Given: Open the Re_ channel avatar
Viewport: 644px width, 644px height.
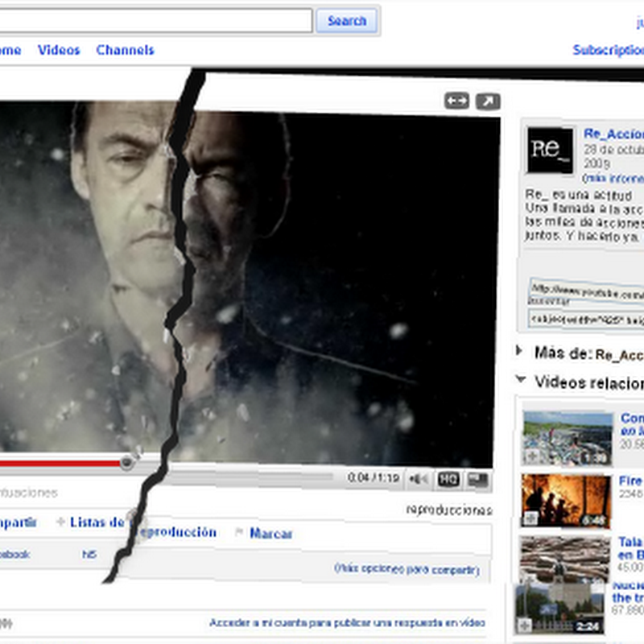Looking at the screenshot, I should [x=550, y=150].
